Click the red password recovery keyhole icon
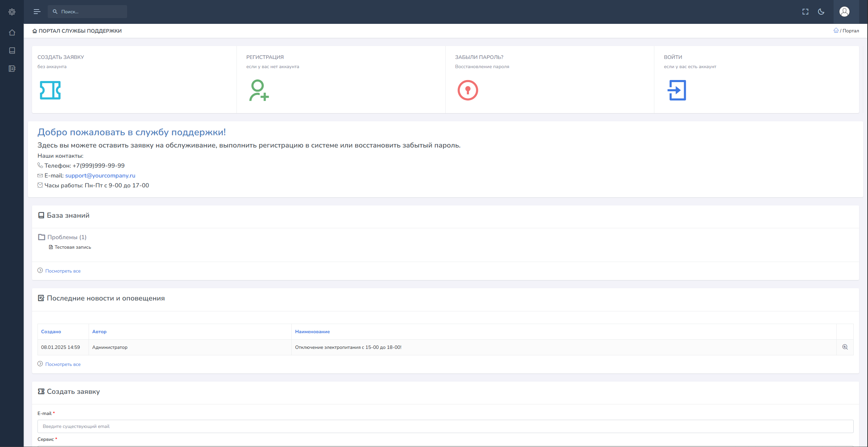 coord(468,90)
